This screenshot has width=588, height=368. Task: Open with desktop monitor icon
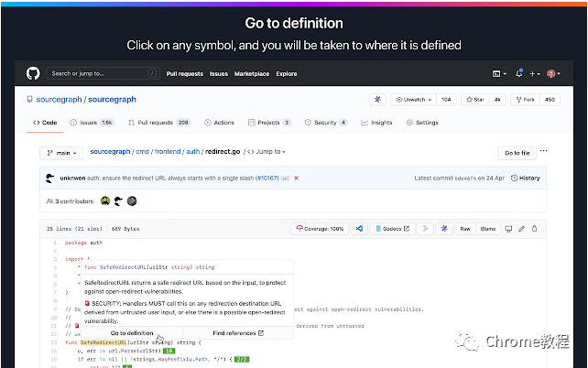click(x=508, y=229)
